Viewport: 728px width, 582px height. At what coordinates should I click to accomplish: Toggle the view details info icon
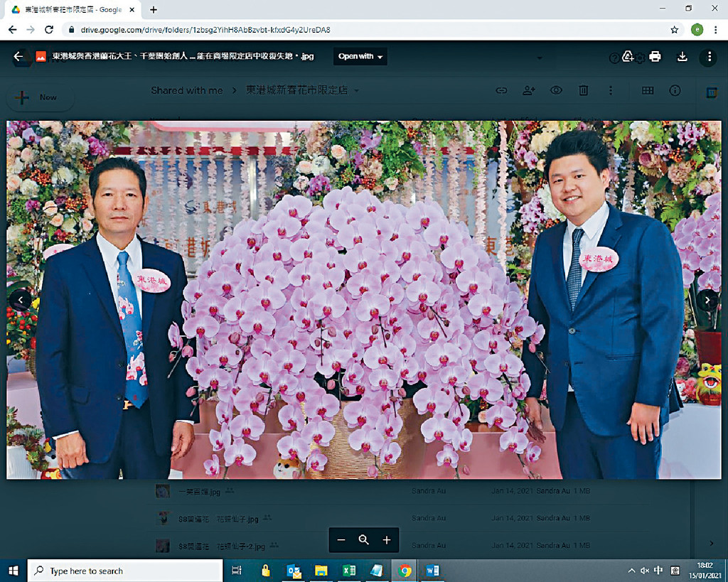(x=675, y=90)
